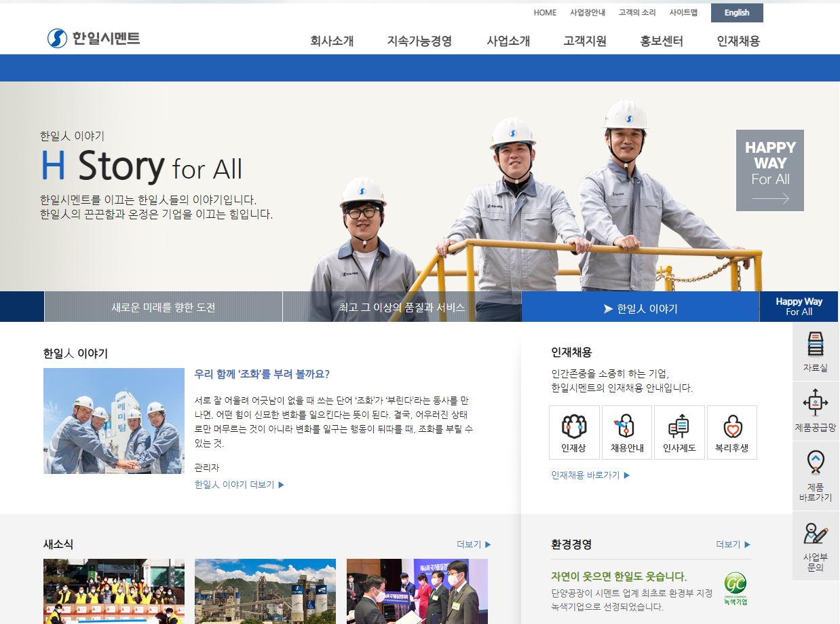Open 자료실 in the side quick menu
This screenshot has width=840, height=624.
pos(816,352)
